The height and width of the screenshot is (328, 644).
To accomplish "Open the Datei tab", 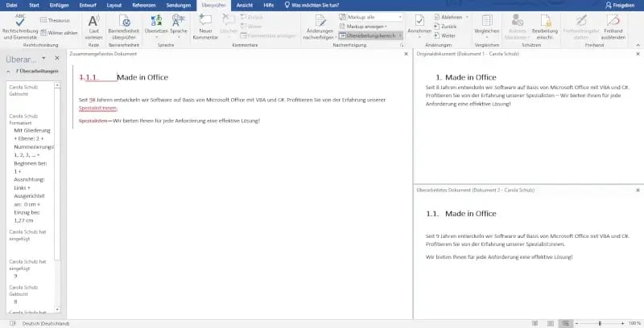I will (x=12, y=6).
